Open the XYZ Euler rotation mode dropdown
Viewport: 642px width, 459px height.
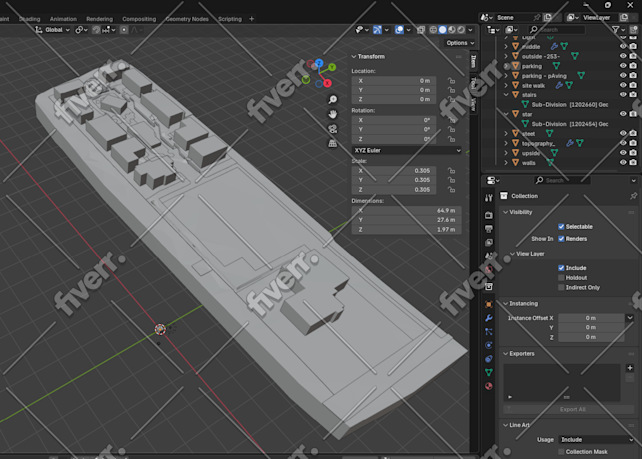407,150
